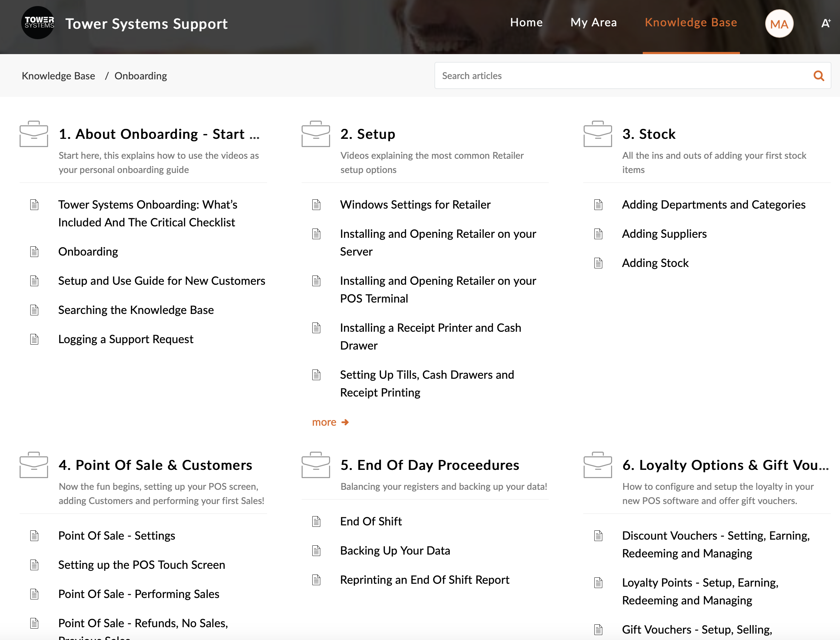Open the 3. Stock category heading
Image resolution: width=840 pixels, height=640 pixels.
[x=649, y=134]
